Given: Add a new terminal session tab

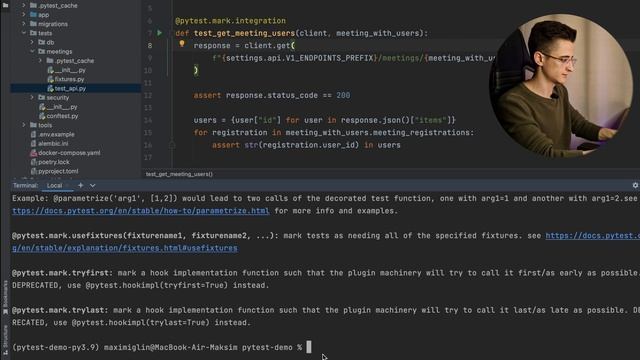Looking at the screenshot, I should [x=80, y=185].
